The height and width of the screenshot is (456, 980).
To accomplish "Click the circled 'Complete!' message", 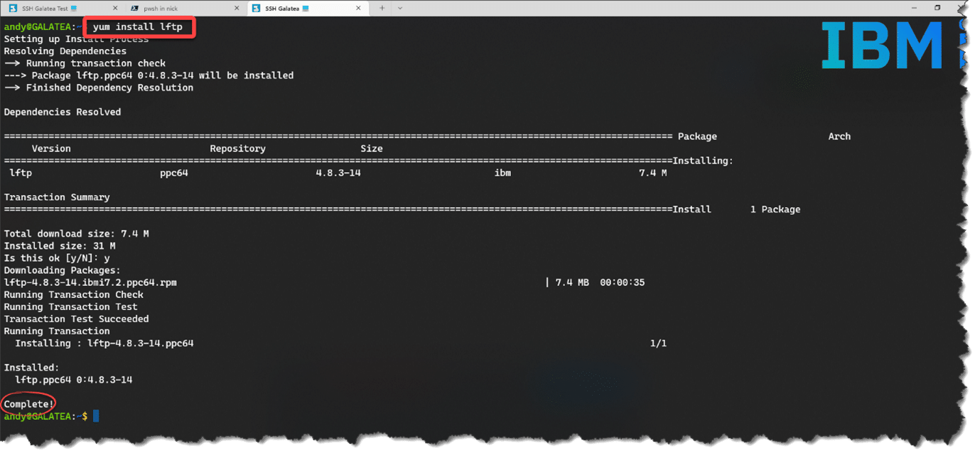I will pos(29,404).
